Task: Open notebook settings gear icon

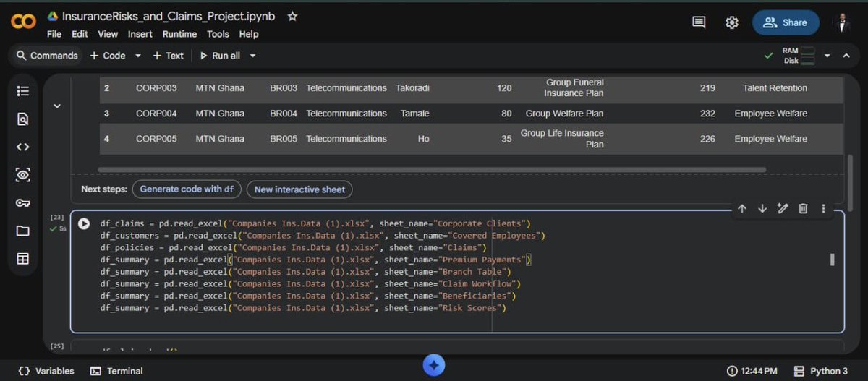Action: [x=732, y=22]
